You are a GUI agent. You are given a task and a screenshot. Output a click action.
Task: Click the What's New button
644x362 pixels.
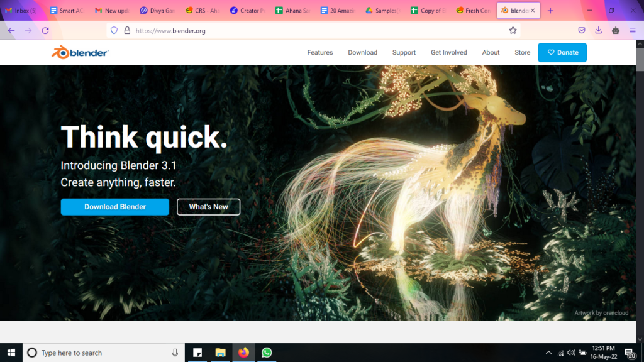pyautogui.click(x=209, y=207)
